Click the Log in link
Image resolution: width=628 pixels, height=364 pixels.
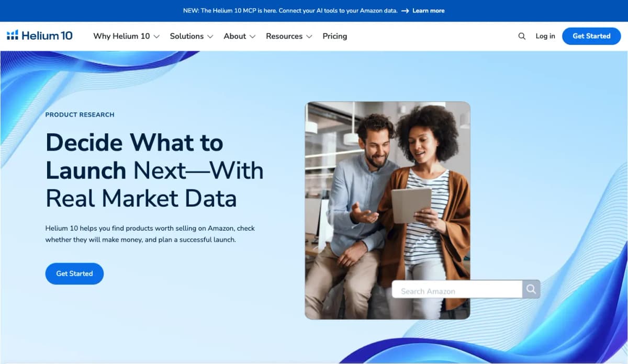545,36
